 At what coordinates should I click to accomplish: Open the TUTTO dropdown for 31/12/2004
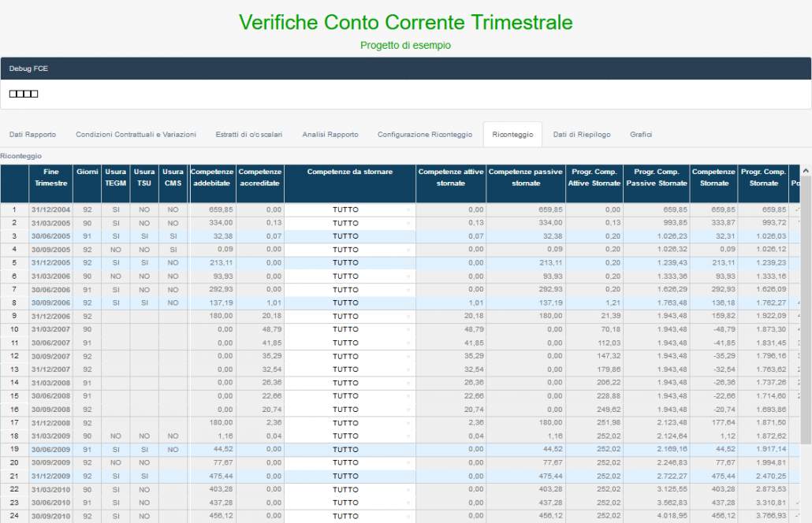click(x=350, y=210)
